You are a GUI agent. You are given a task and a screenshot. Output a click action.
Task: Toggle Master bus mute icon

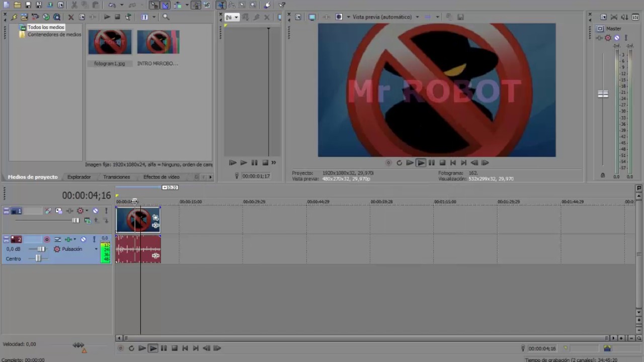617,38
